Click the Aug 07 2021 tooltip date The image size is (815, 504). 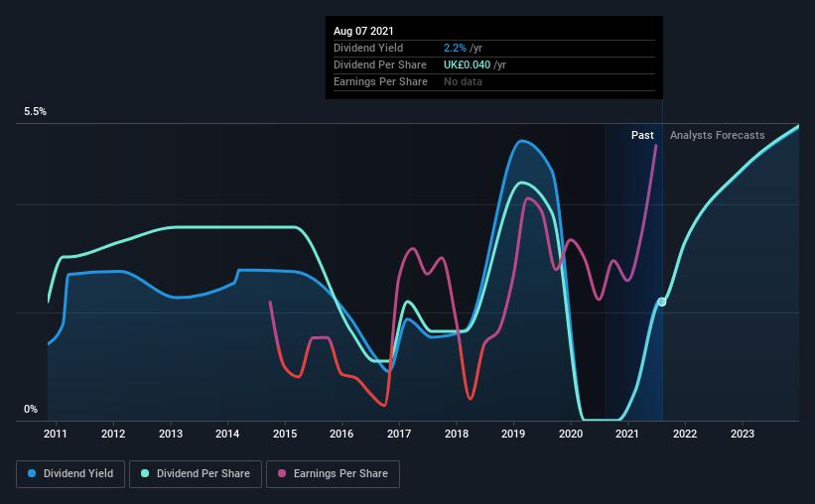click(363, 31)
